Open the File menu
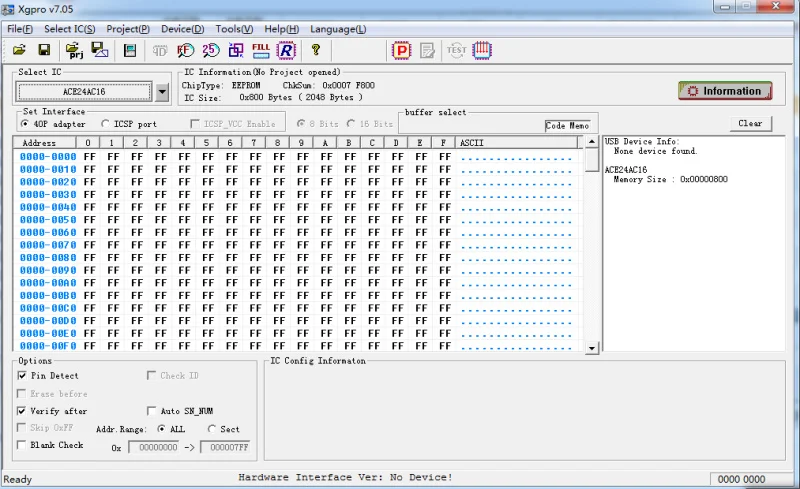 [x=20, y=29]
